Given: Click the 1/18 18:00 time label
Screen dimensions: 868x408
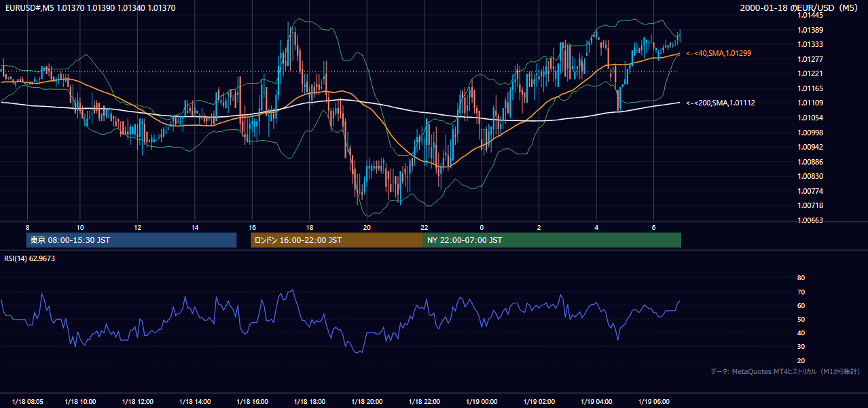Looking at the screenshot, I should click(x=310, y=401).
